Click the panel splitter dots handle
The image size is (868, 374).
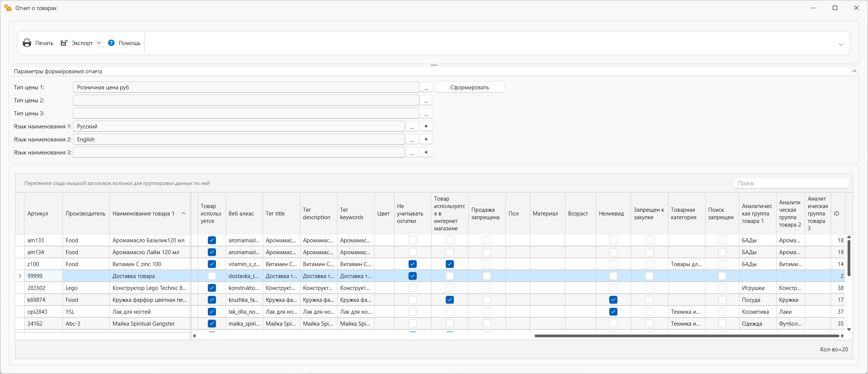coord(434,65)
